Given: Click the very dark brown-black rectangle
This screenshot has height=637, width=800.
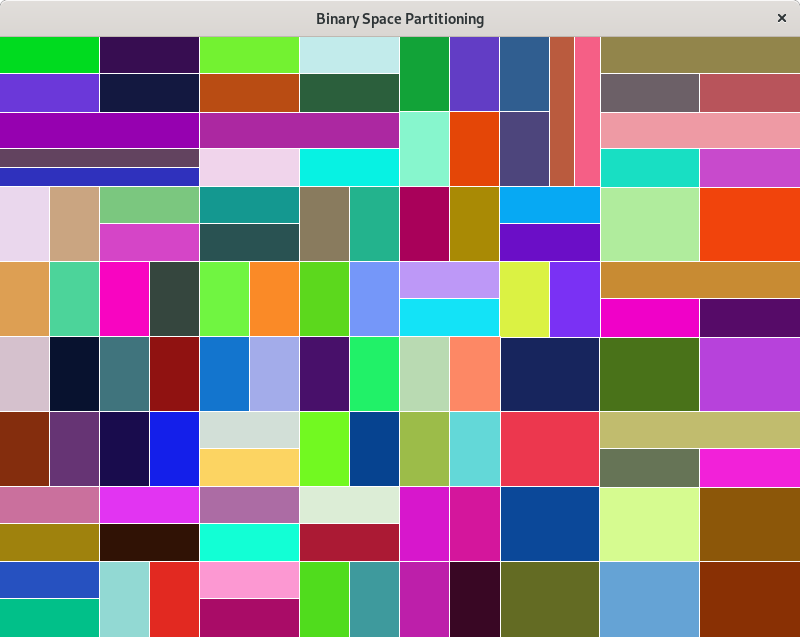Looking at the screenshot, I should tap(149, 542).
